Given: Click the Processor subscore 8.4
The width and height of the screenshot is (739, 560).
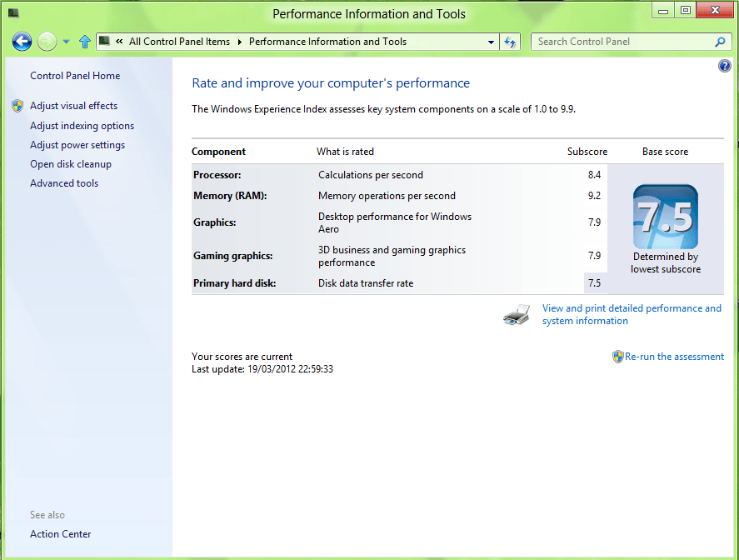Looking at the screenshot, I should [x=594, y=175].
